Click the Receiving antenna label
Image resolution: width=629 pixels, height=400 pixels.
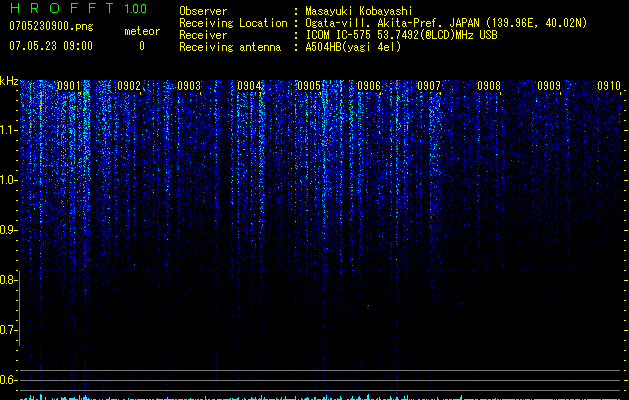pos(230,47)
